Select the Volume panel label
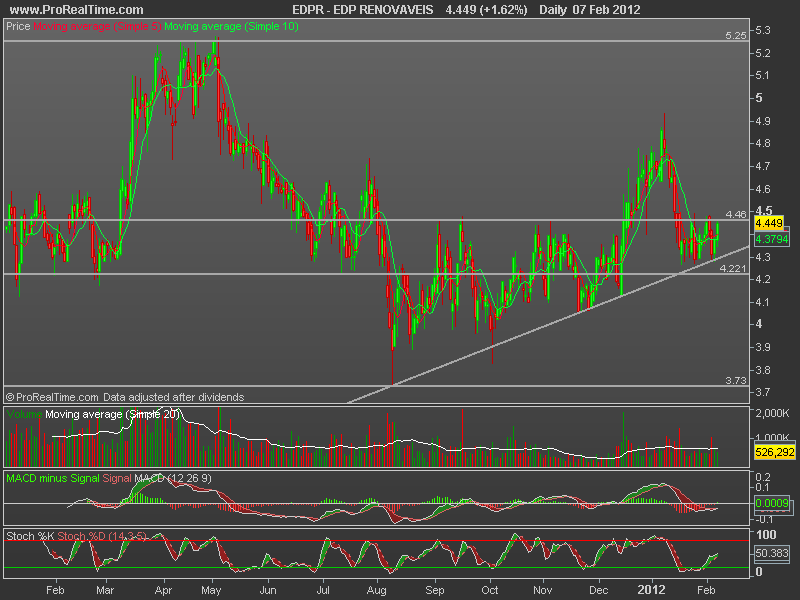800x600 pixels. pyautogui.click(x=24, y=414)
